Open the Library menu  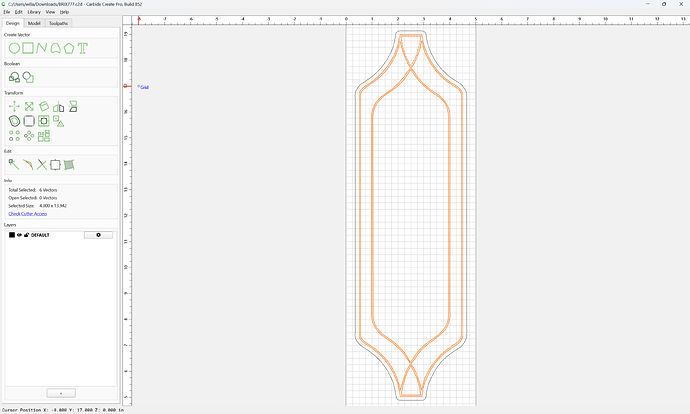34,12
